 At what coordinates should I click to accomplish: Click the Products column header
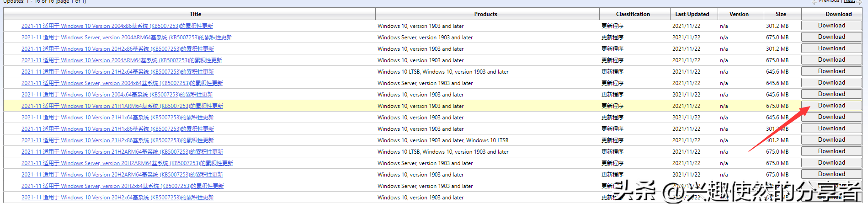[x=485, y=14]
